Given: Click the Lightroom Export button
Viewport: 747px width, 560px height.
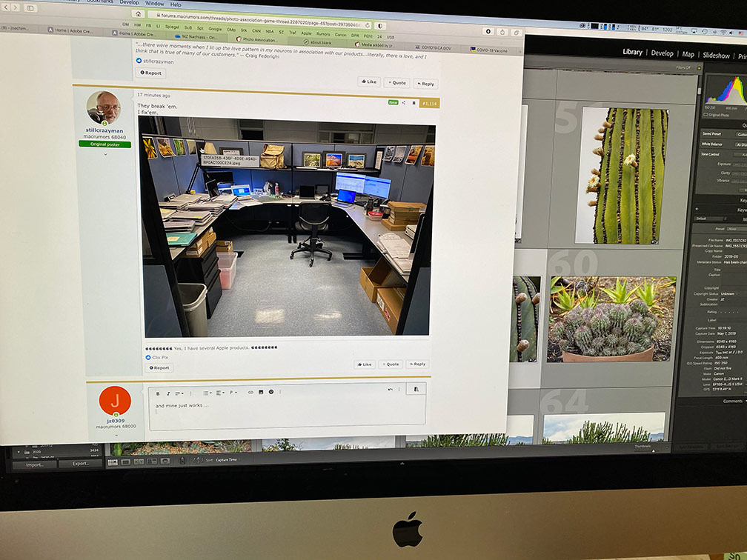Looking at the screenshot, I should pyautogui.click(x=81, y=464).
